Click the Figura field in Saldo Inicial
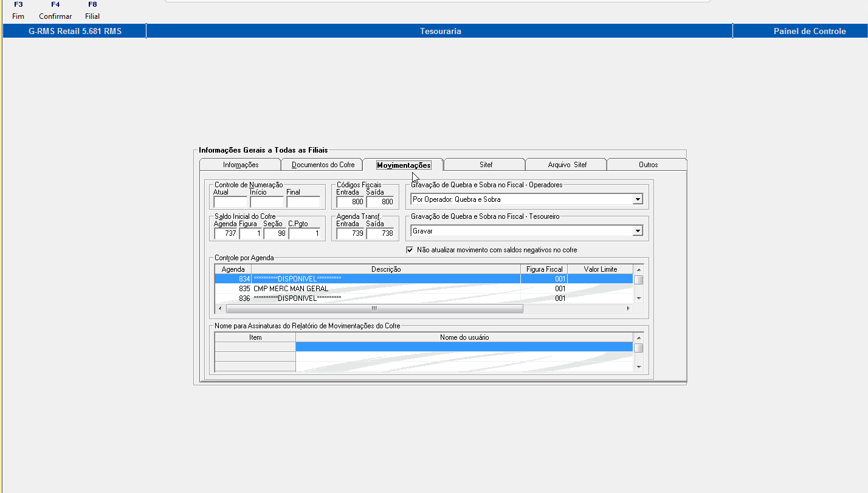 pos(250,233)
